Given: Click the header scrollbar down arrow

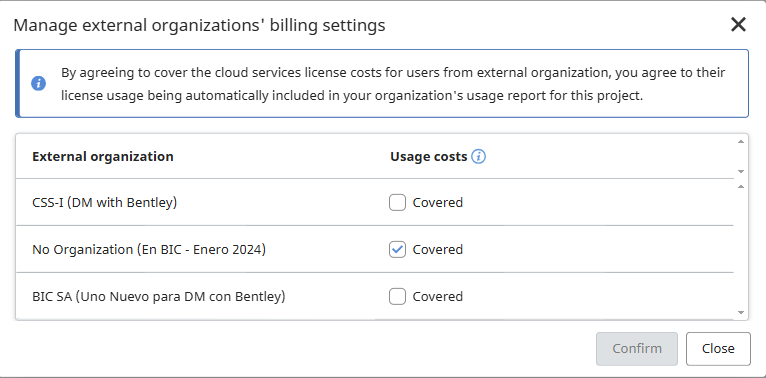Looking at the screenshot, I should click(741, 171).
